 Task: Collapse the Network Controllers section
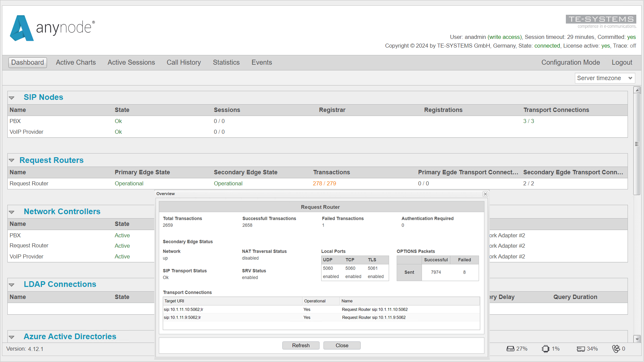coord(12,212)
